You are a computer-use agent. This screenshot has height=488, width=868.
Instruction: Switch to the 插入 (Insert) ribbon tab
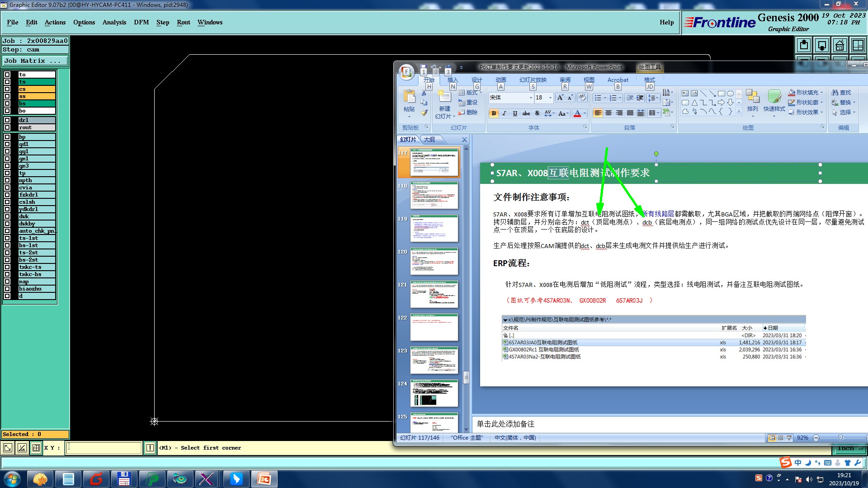tap(453, 80)
